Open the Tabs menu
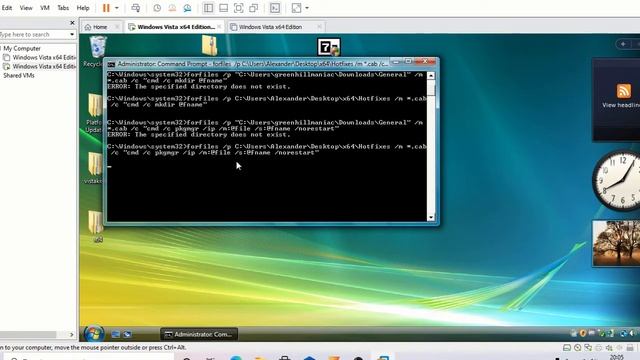Viewport: 640px width, 360px height. tap(63, 8)
